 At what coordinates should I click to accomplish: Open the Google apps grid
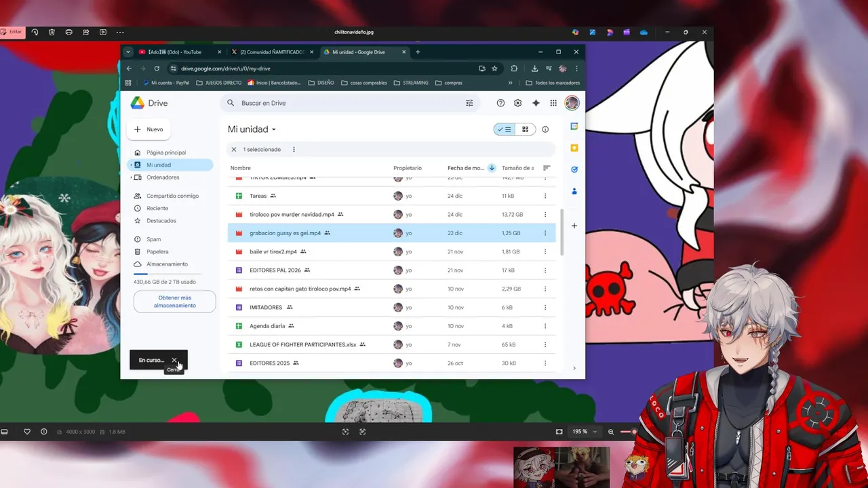coord(553,103)
